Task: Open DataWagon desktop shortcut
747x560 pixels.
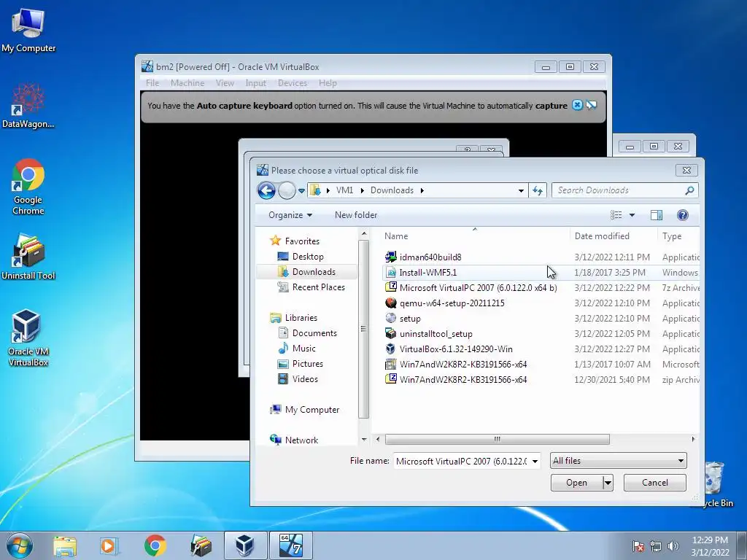Action: click(28, 106)
